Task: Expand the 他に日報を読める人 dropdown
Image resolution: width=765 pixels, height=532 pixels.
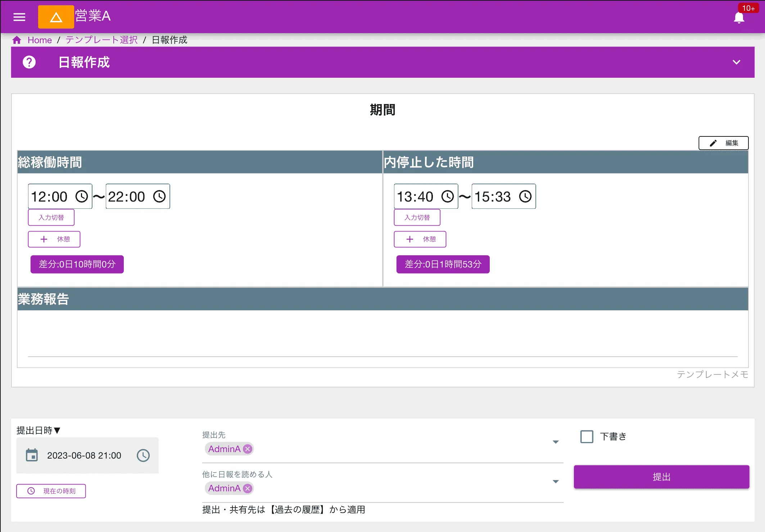Action: point(556,481)
